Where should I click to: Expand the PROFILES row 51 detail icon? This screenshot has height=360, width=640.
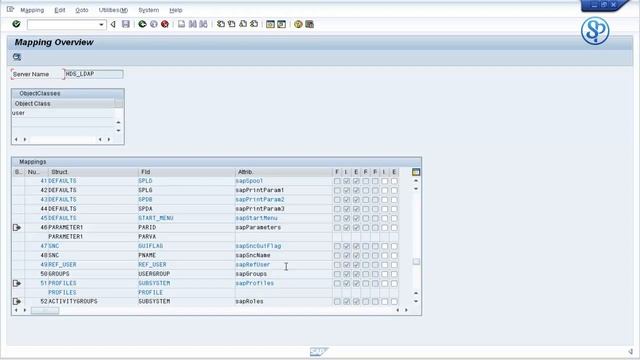point(17,283)
